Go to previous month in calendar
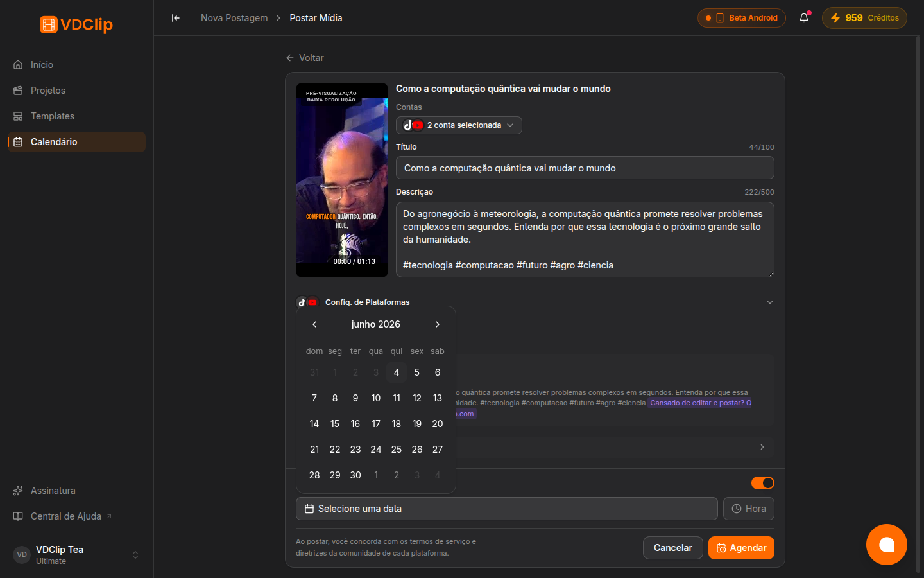 point(314,324)
